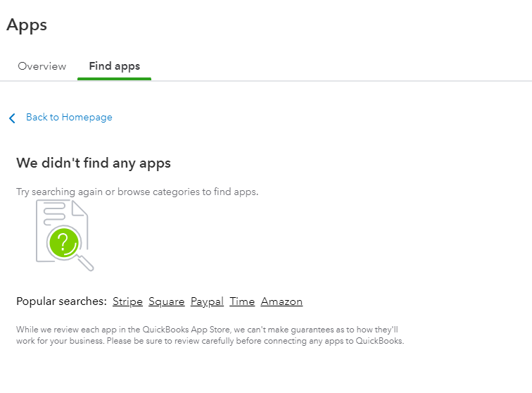Choose the Square popular search
This screenshot has width=532, height=393.
167,301
